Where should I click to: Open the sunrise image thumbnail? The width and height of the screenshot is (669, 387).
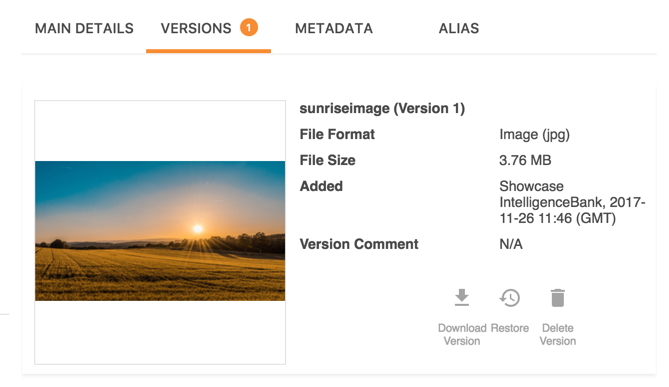click(x=160, y=231)
